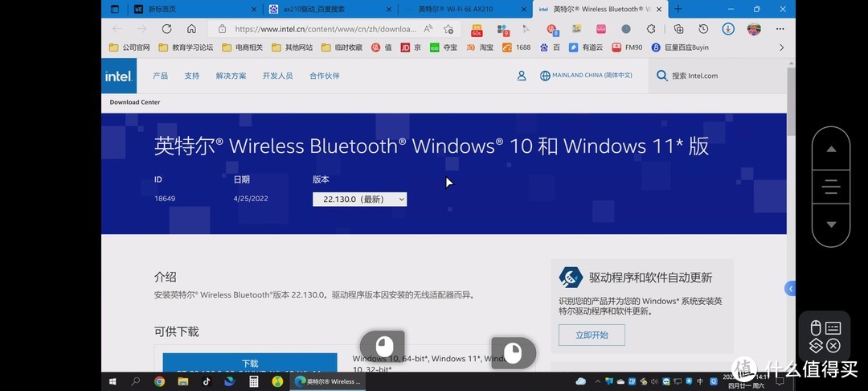Tap the left mouse button overlay
This screenshot has width=868, height=391.
[x=383, y=347]
